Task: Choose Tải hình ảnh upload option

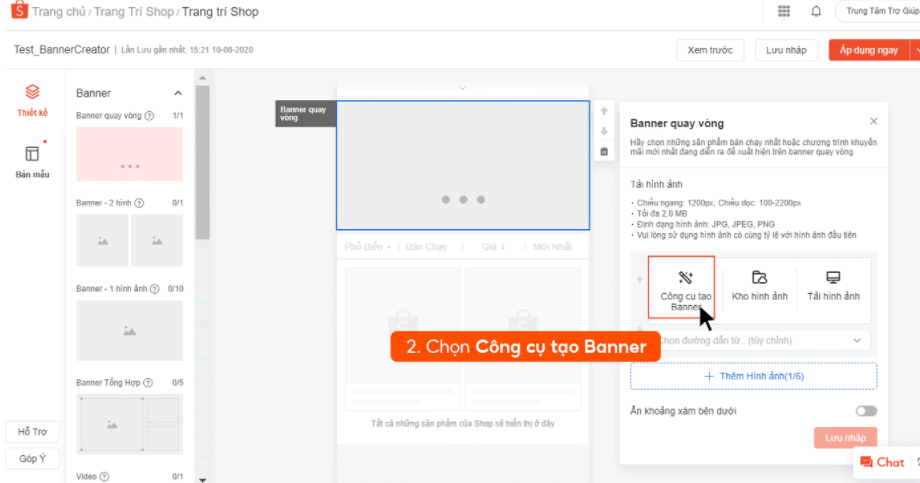Action: (x=832, y=287)
